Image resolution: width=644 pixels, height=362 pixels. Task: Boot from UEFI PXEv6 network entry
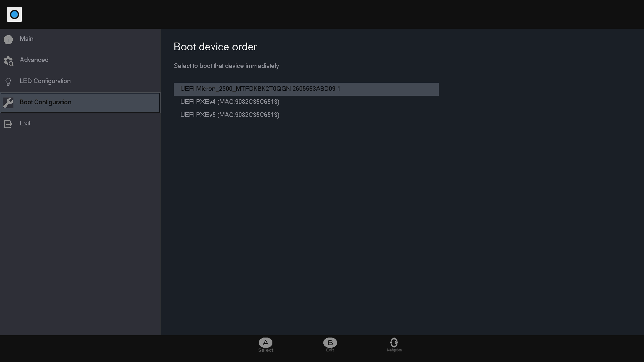coord(306,115)
